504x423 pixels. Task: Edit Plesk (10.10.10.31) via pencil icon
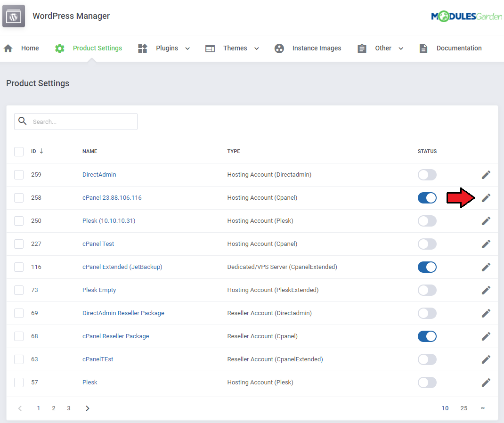pyautogui.click(x=486, y=221)
